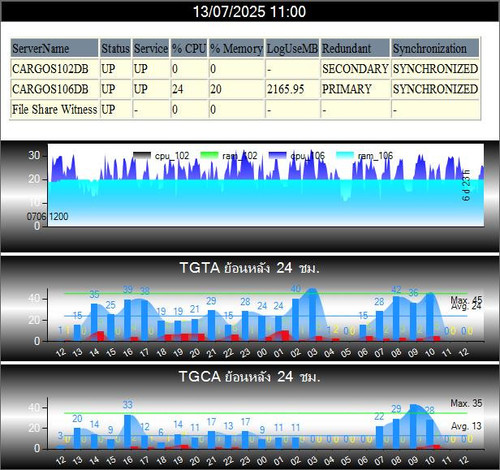Select the Synchronization column header
This screenshot has height=470, width=500.
click(x=435, y=48)
